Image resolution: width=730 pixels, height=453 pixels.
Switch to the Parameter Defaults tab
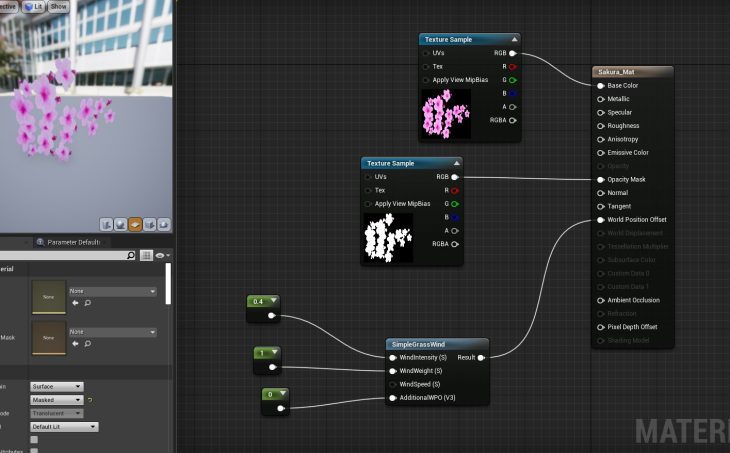[x=74, y=242]
